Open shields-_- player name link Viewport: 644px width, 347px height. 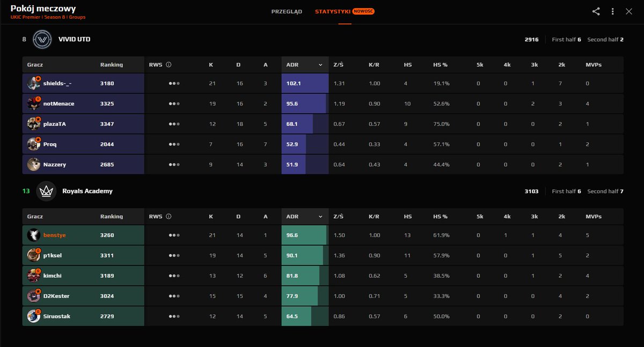pyautogui.click(x=56, y=84)
